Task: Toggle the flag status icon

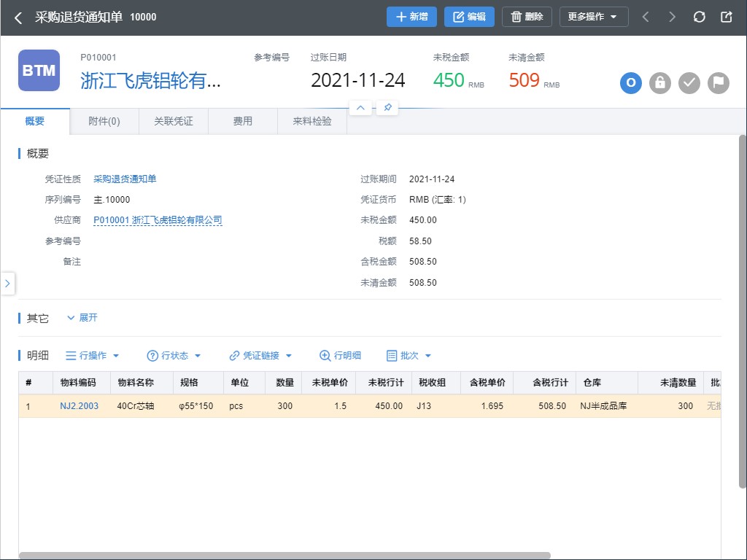Action: 719,83
